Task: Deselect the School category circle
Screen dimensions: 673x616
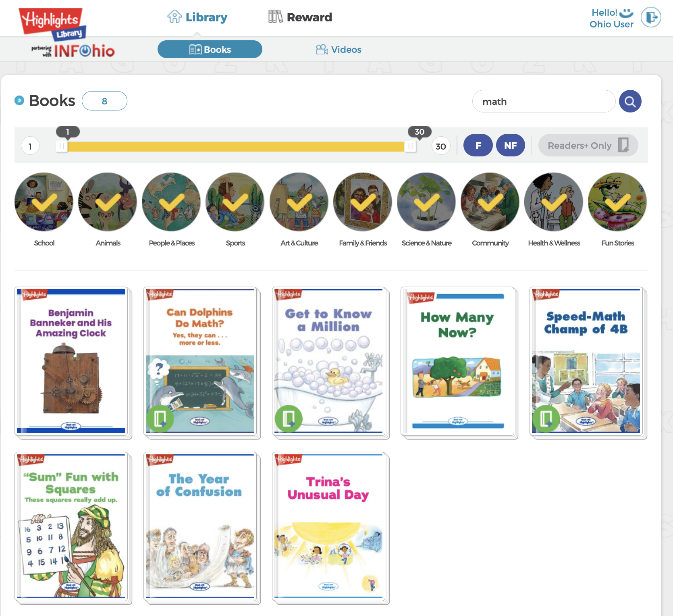Action: pyautogui.click(x=44, y=202)
